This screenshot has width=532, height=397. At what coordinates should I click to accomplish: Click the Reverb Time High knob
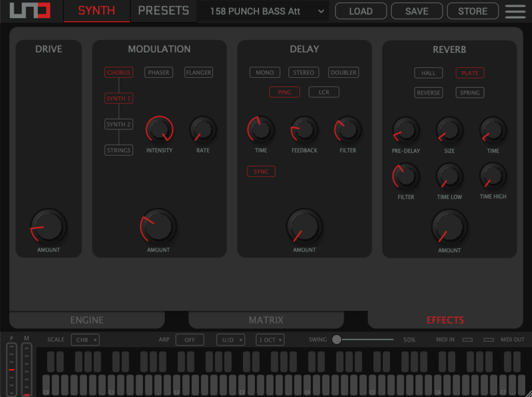click(x=493, y=175)
